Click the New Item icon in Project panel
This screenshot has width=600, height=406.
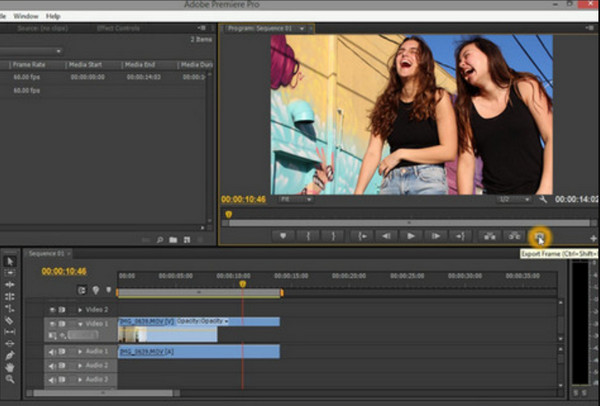click(x=187, y=240)
